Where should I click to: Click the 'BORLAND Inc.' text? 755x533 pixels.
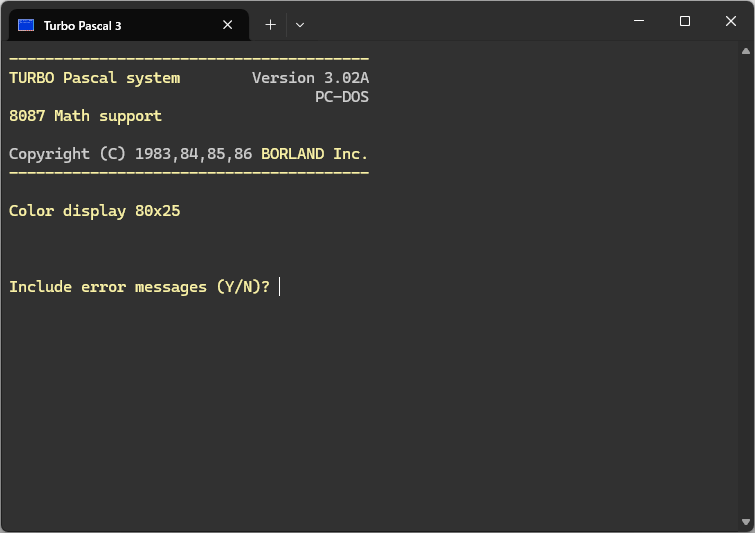pos(314,154)
